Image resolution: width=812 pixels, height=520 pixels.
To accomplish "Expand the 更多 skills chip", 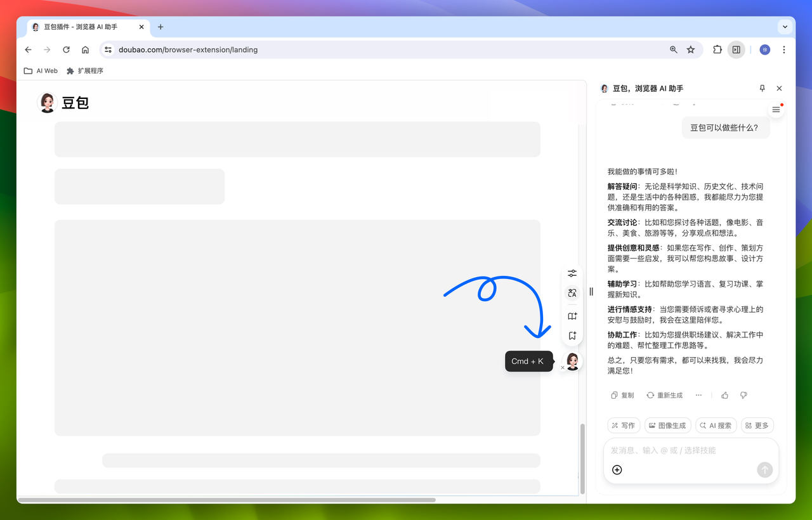I will click(757, 426).
